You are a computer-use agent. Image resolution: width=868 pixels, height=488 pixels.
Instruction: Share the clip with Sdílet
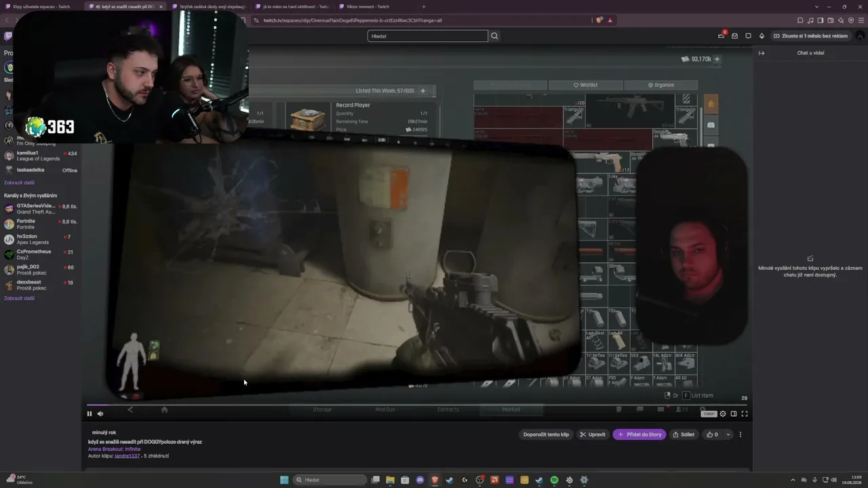(x=684, y=434)
